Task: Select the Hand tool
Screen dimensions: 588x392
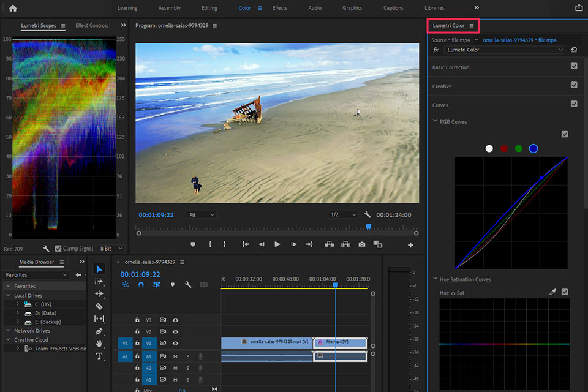Action: pyautogui.click(x=99, y=344)
